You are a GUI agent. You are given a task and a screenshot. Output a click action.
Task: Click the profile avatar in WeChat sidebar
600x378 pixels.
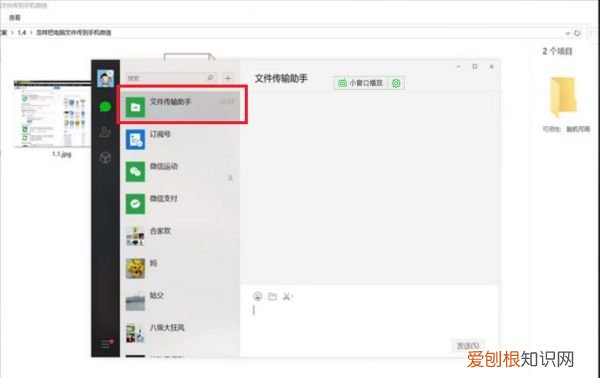105,78
